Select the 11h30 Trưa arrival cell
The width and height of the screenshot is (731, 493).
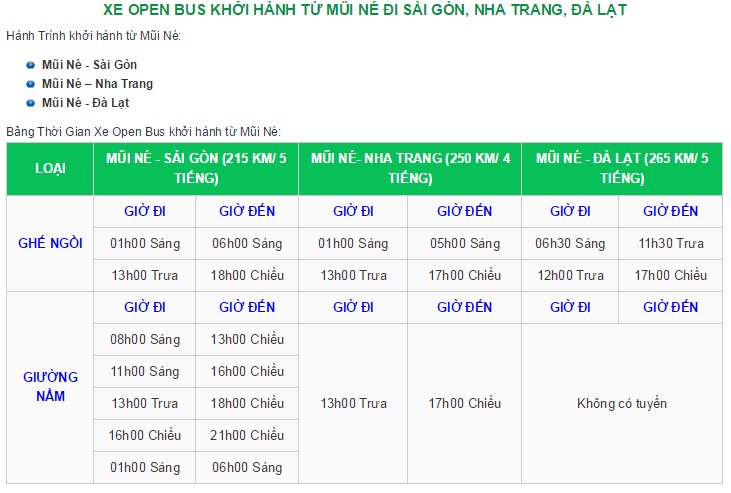point(670,244)
